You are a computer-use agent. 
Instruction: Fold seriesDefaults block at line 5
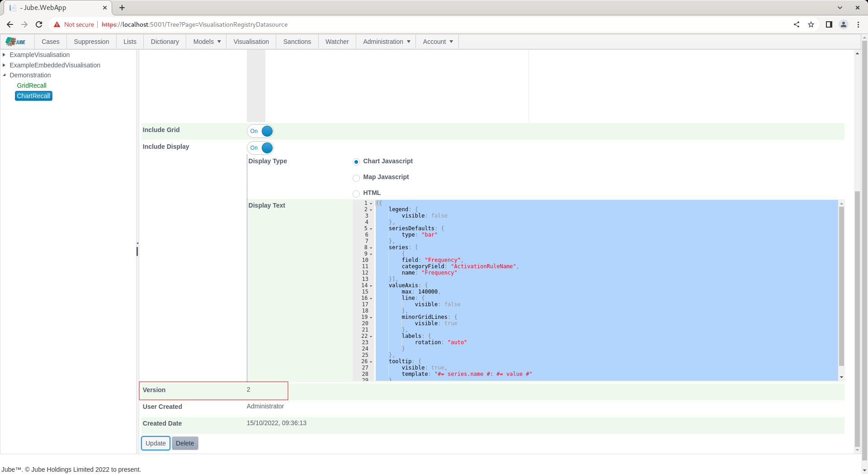pyautogui.click(x=371, y=229)
